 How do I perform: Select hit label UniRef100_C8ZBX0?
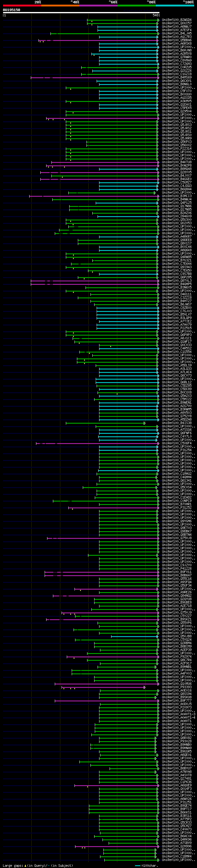[x=177, y=308]
